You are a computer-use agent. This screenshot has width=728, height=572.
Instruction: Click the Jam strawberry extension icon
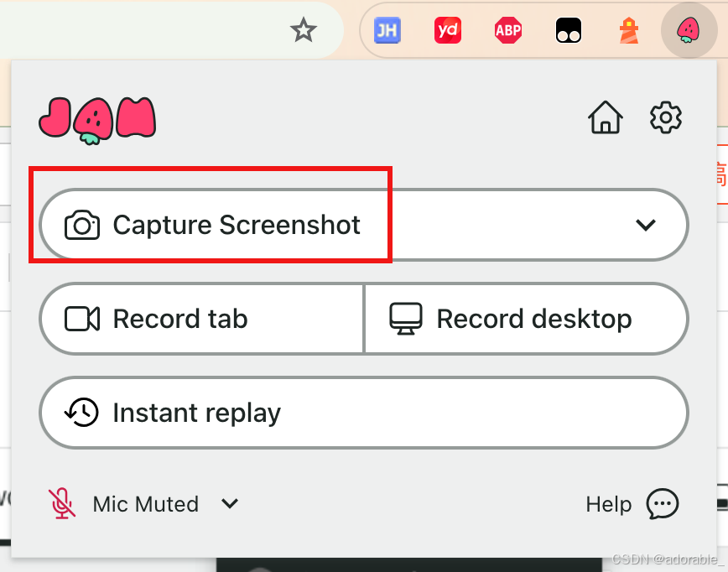pyautogui.click(x=689, y=30)
